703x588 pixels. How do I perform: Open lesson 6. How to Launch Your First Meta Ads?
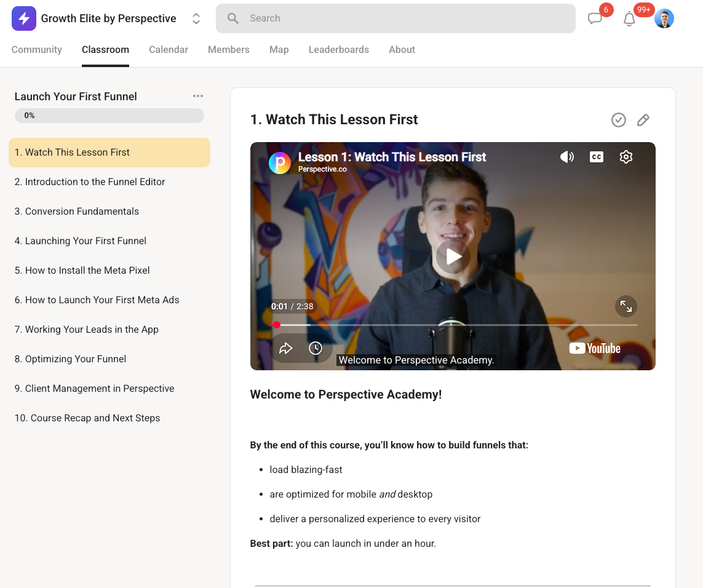tap(109, 300)
